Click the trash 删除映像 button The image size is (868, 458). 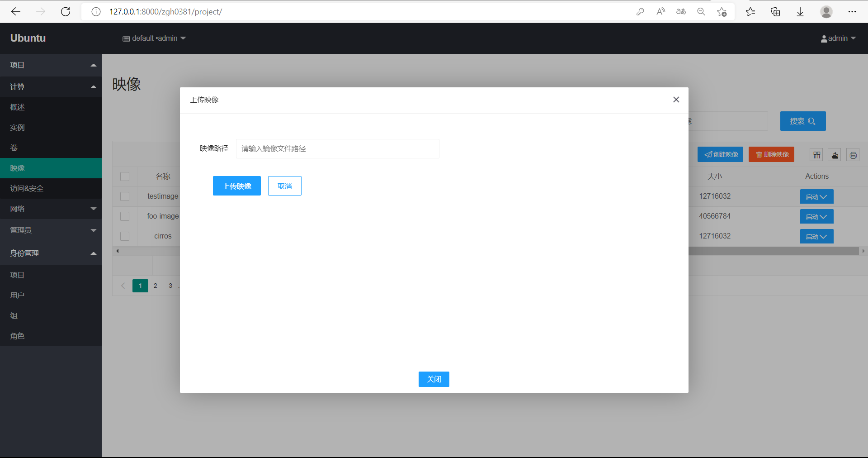771,154
